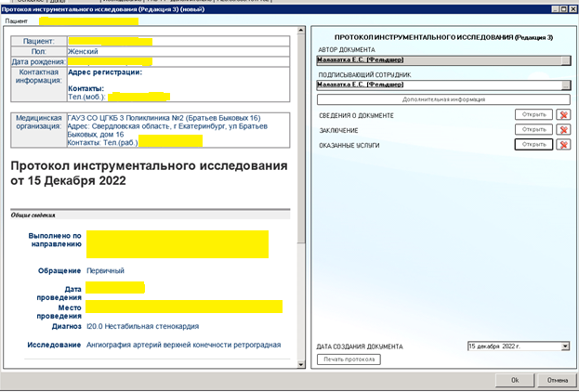This screenshot has height=392, width=579.
Task: Click the preview vertical scrollbar thumb
Action: click(301, 138)
